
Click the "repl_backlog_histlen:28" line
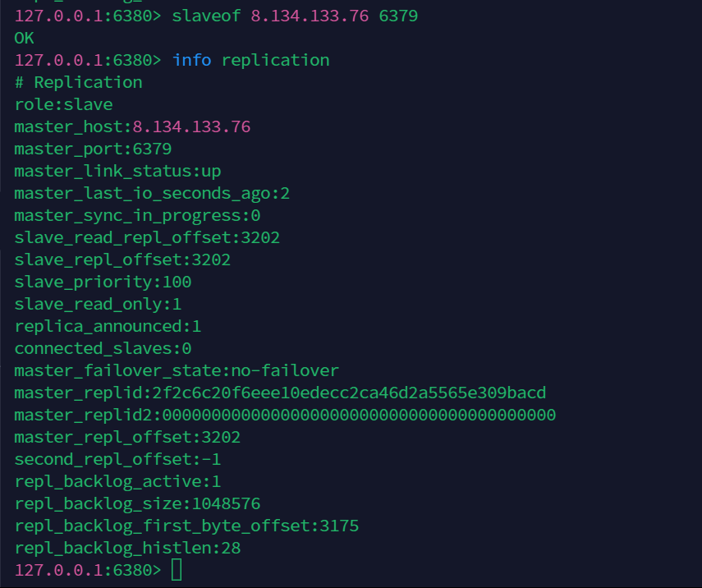coord(127,548)
